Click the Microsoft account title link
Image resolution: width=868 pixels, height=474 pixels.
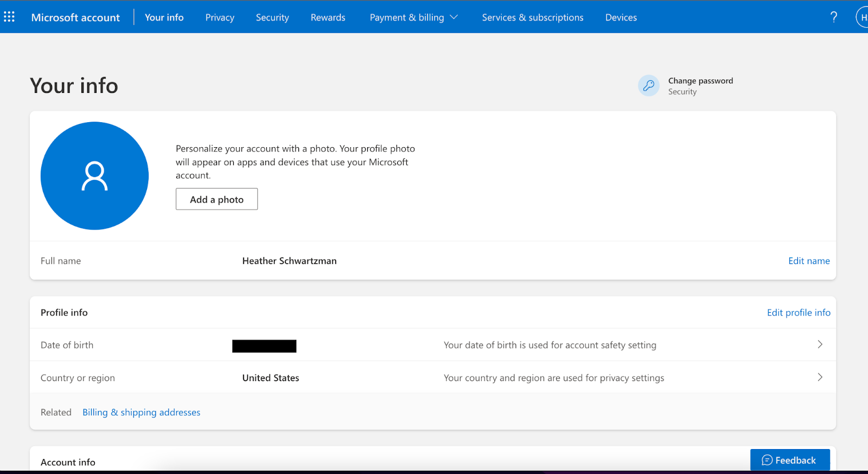(75, 17)
